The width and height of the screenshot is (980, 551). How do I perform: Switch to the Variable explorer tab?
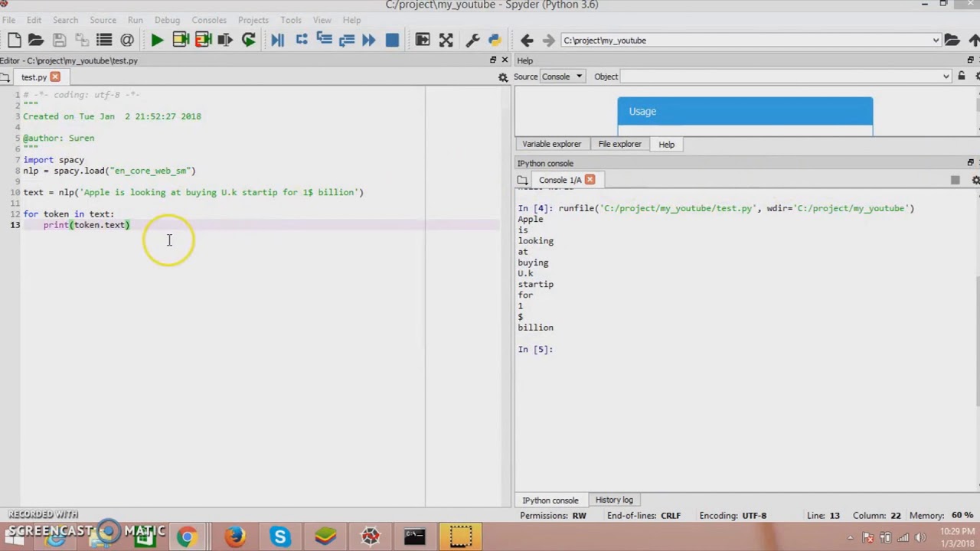[551, 144]
